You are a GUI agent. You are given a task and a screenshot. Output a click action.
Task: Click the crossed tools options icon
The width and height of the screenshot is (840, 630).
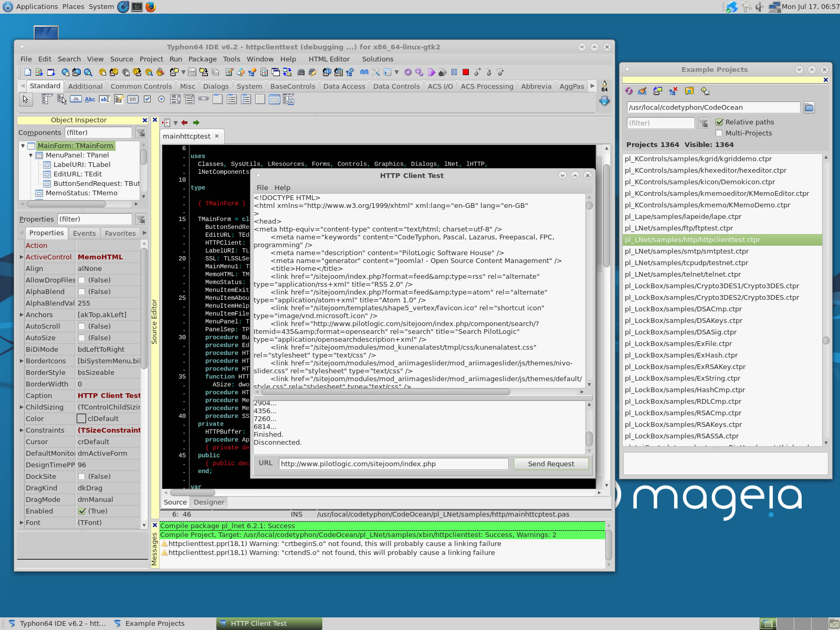pos(376,72)
